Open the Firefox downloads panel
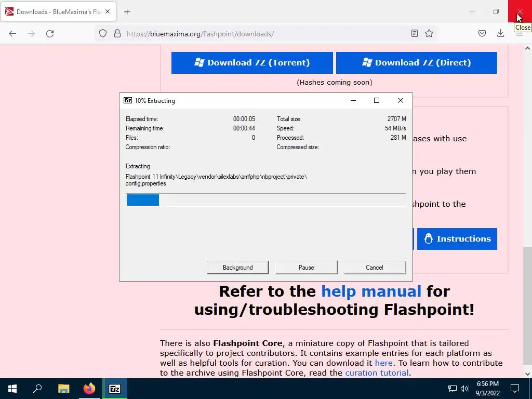The image size is (532, 399). [x=500, y=33]
